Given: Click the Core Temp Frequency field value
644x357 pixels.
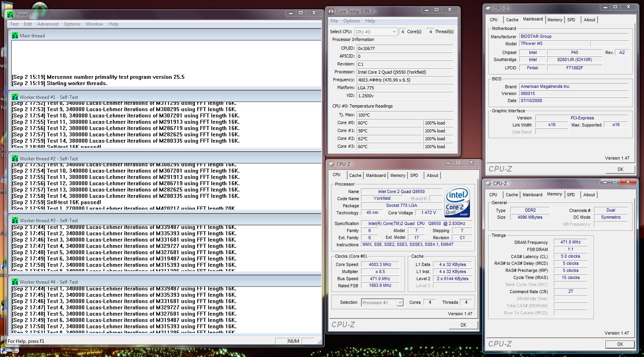Looking at the screenshot, I should pos(405,80).
